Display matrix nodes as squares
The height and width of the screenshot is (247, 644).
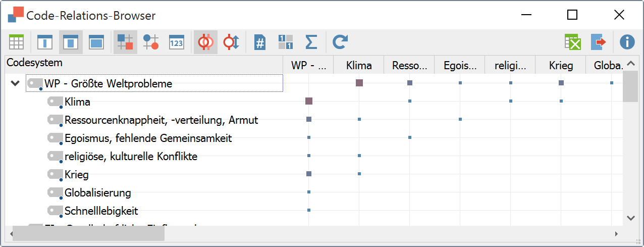[x=125, y=42]
